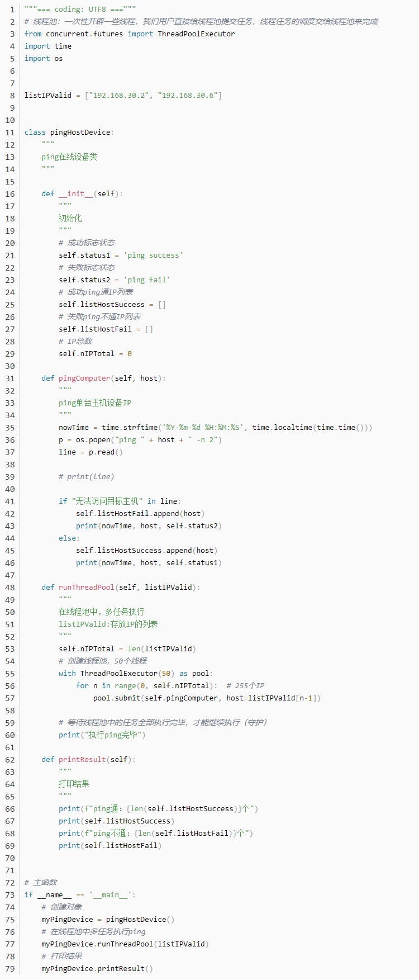Click line number 11 in the gutter
419x980 pixels.
point(10,132)
